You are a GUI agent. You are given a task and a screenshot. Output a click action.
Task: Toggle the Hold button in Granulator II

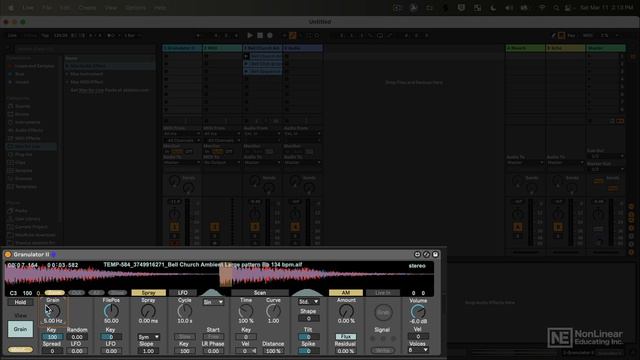[x=20, y=302]
